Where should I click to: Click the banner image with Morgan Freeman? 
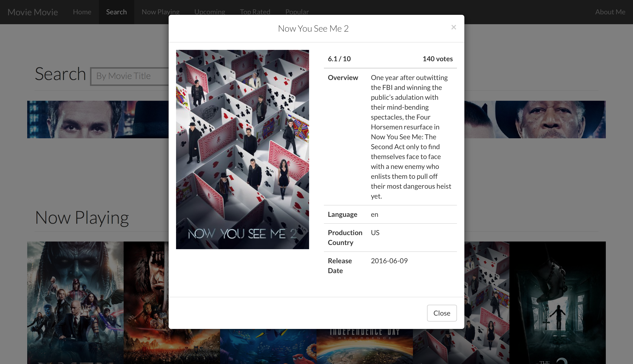(x=535, y=120)
